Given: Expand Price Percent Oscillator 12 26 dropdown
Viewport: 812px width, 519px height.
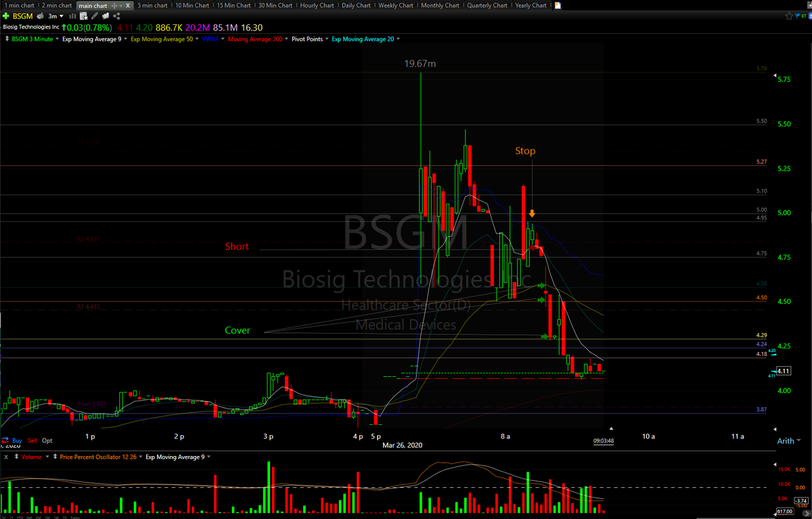Looking at the screenshot, I should 141,457.
